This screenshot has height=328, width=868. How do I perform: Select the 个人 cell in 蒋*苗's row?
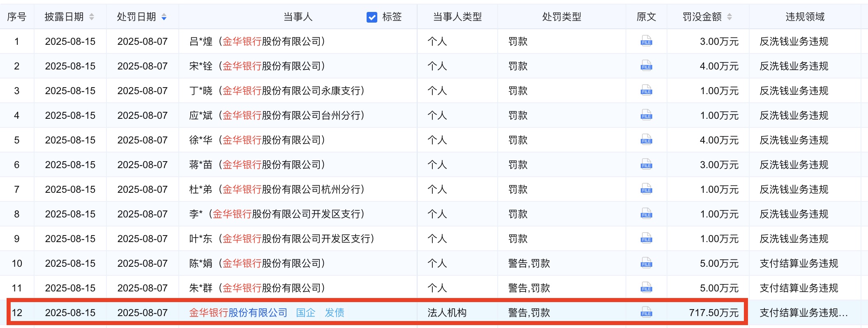(x=437, y=165)
